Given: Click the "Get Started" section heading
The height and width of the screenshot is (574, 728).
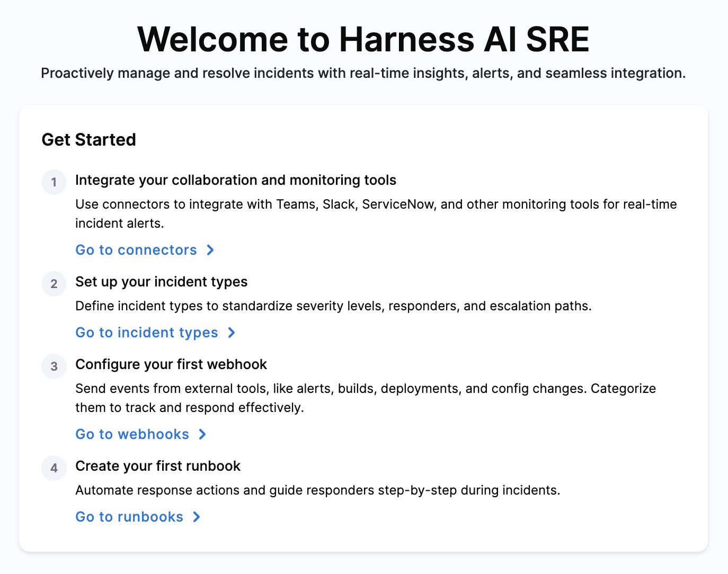Looking at the screenshot, I should point(89,140).
